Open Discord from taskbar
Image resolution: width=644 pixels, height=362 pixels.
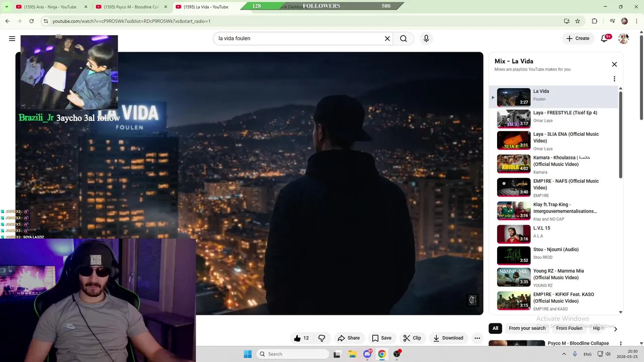pos(367,354)
